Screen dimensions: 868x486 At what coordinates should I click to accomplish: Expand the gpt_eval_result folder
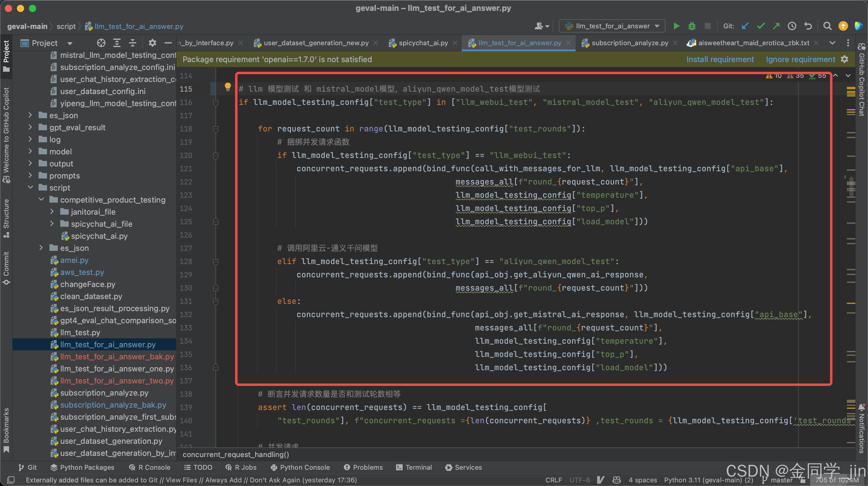(30, 128)
